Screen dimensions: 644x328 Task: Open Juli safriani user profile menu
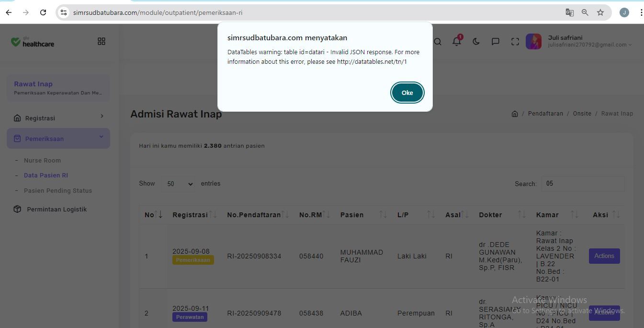579,41
